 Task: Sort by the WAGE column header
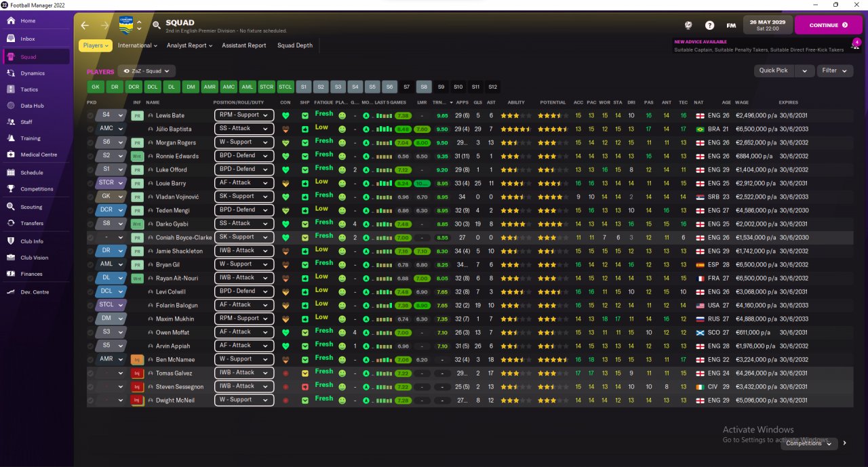pos(742,102)
